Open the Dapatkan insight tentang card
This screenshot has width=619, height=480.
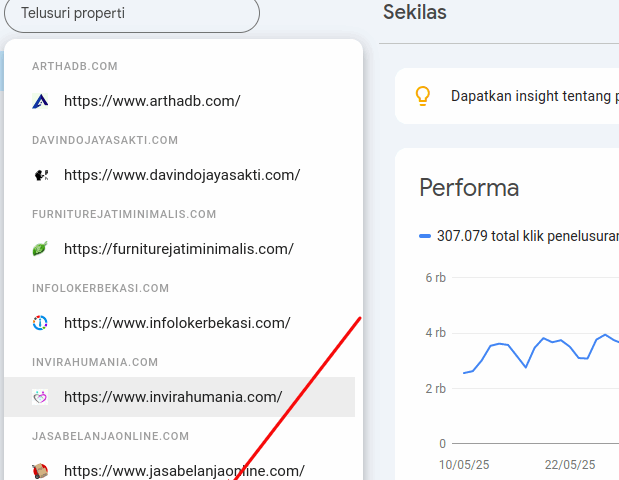(x=507, y=96)
